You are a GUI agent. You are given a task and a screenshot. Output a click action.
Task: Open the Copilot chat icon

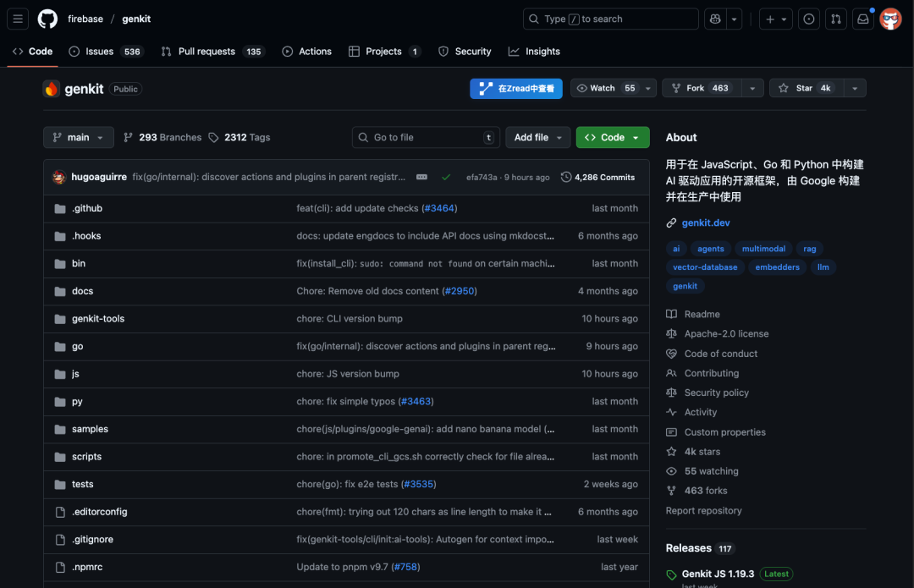(x=714, y=19)
